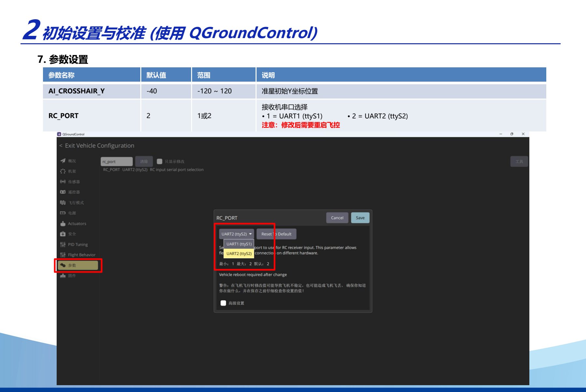Click the 7. 参数设置 heading
This screenshot has height=392, width=586.
click(63, 60)
